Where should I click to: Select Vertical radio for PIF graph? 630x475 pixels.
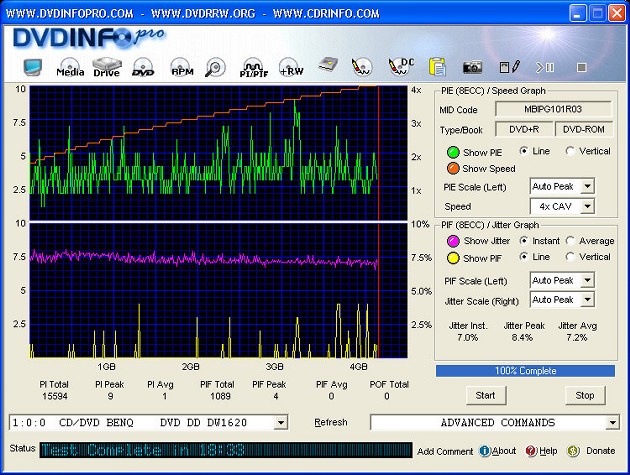pyautogui.click(x=570, y=256)
